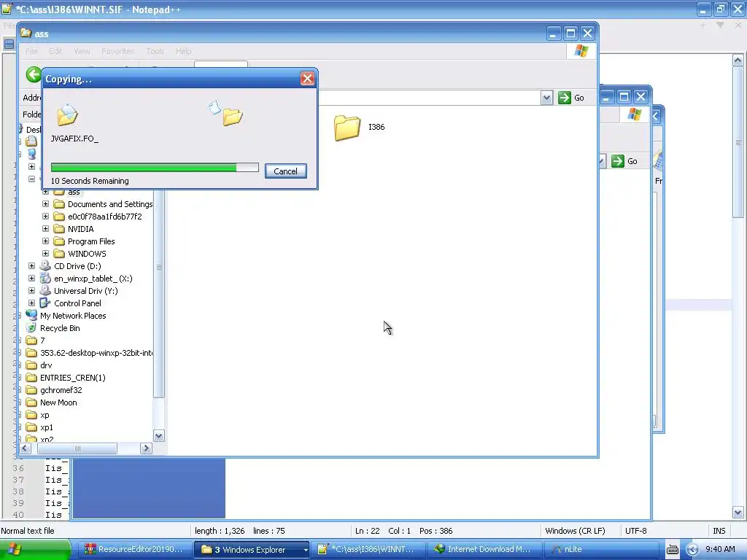Select My Network Places icon

31,315
